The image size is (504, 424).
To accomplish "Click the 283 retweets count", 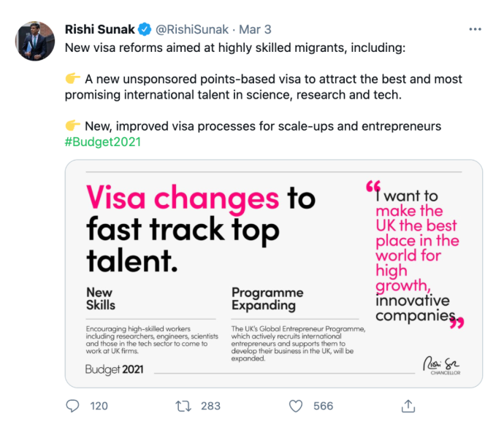I will tap(210, 406).
